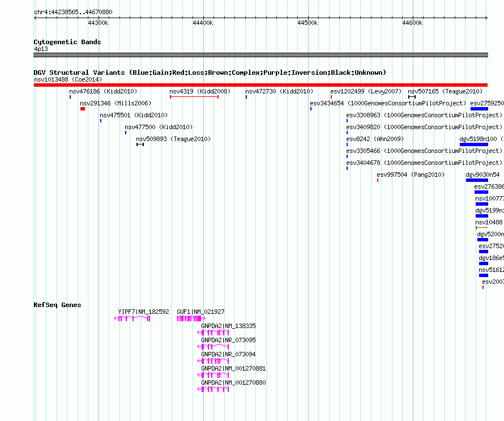Click the RefSeq Genes track title
The image size is (504, 421).
point(57,305)
